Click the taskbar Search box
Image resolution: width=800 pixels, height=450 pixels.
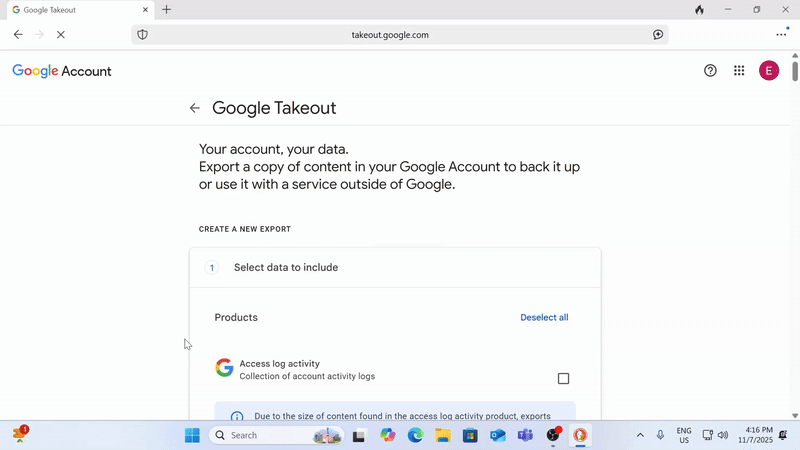click(277, 435)
